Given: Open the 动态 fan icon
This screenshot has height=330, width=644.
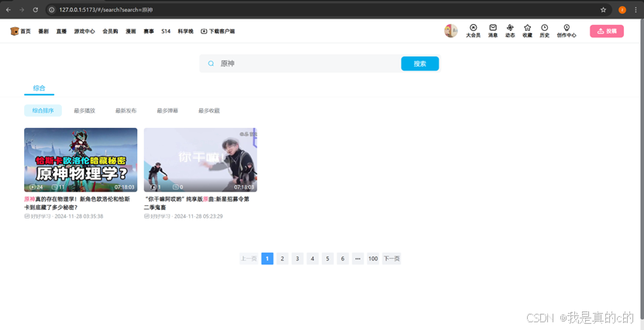Looking at the screenshot, I should point(510,28).
